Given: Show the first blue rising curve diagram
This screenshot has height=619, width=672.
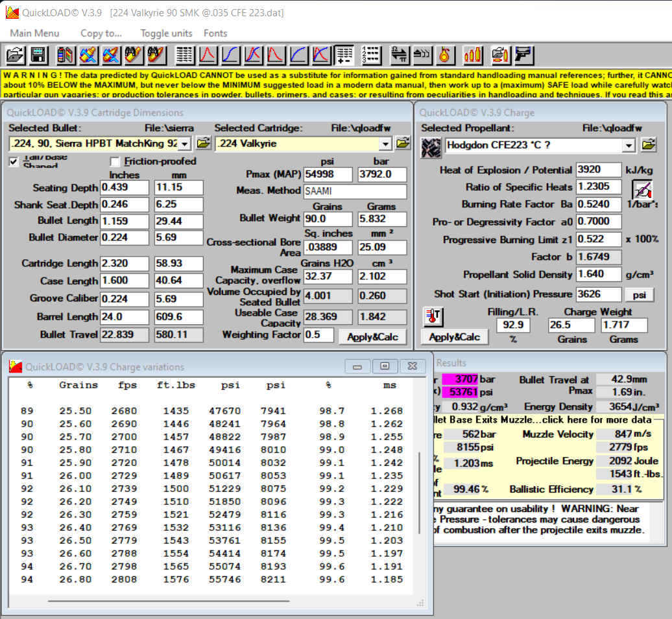Looking at the screenshot, I should pyautogui.click(x=230, y=55).
